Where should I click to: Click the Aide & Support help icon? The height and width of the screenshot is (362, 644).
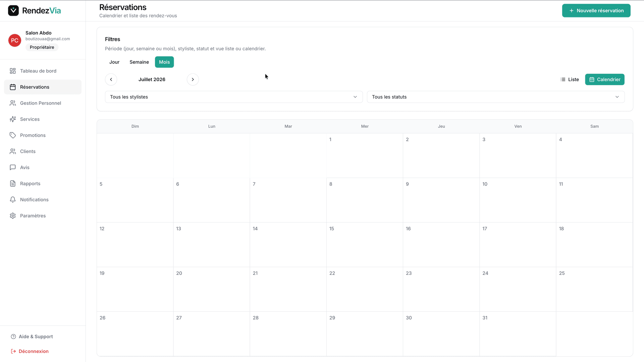pyautogui.click(x=13, y=337)
